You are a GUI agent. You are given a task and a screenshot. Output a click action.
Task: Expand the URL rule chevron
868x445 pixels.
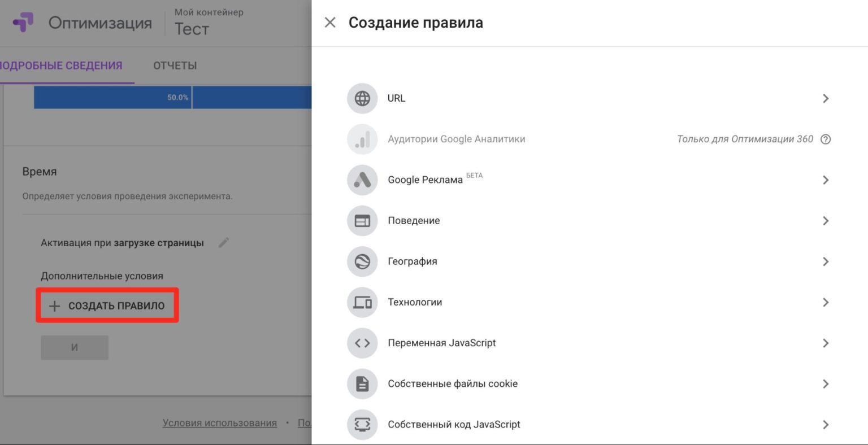[826, 98]
